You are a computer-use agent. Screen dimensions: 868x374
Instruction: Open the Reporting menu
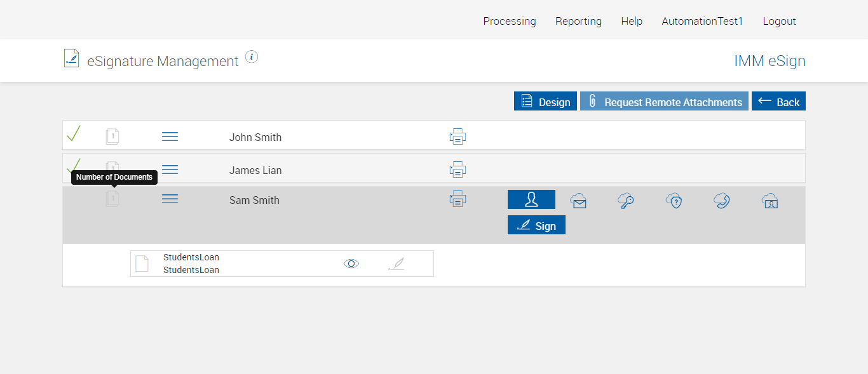tap(578, 21)
